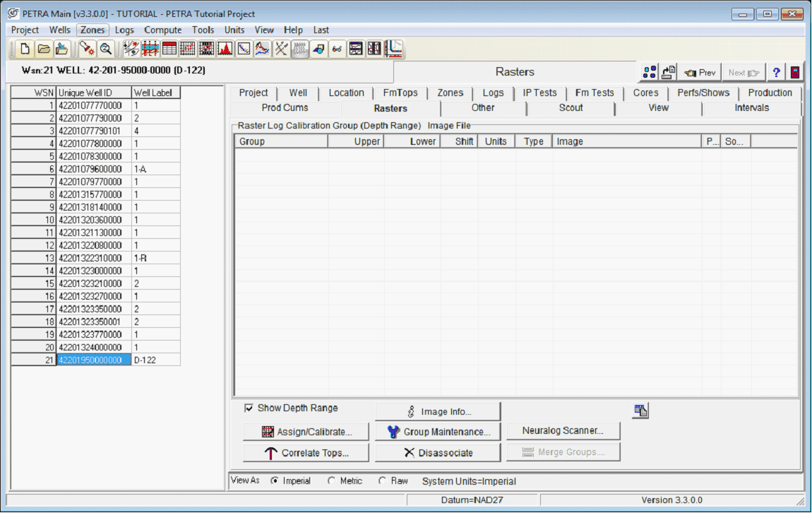Switch to the Production tab
Image resolution: width=812 pixels, height=513 pixels.
(x=770, y=93)
